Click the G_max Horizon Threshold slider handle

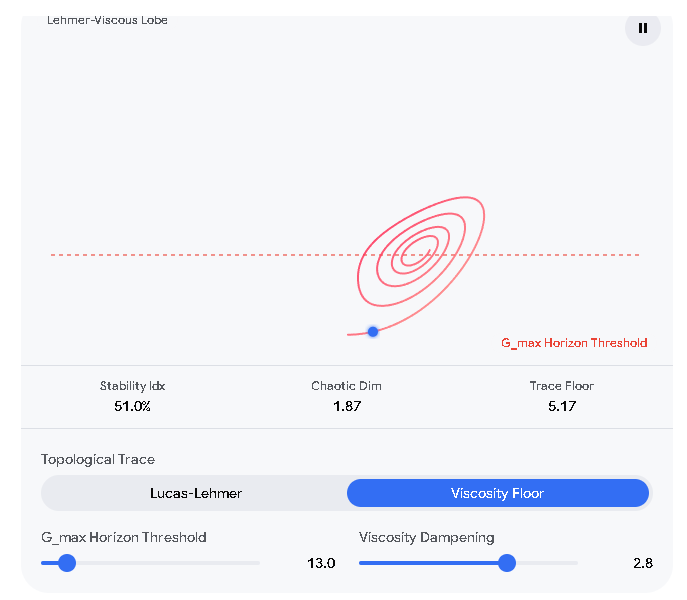(x=67, y=563)
